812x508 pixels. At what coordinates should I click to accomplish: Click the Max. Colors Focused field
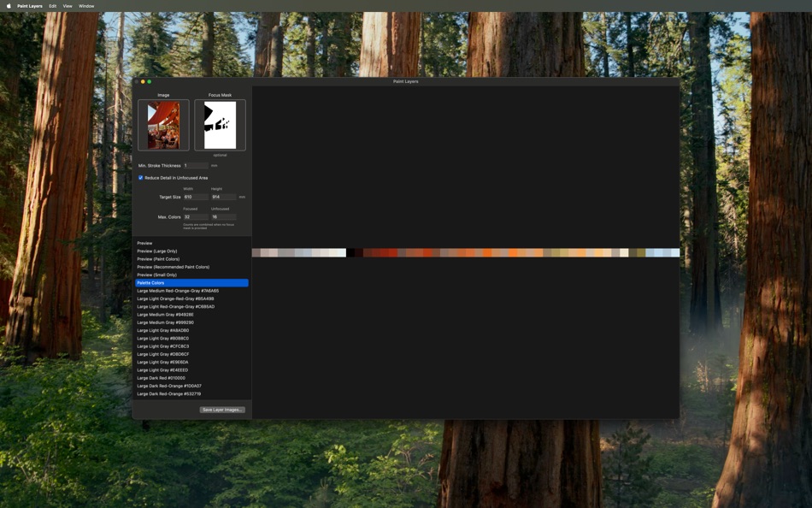(196, 216)
